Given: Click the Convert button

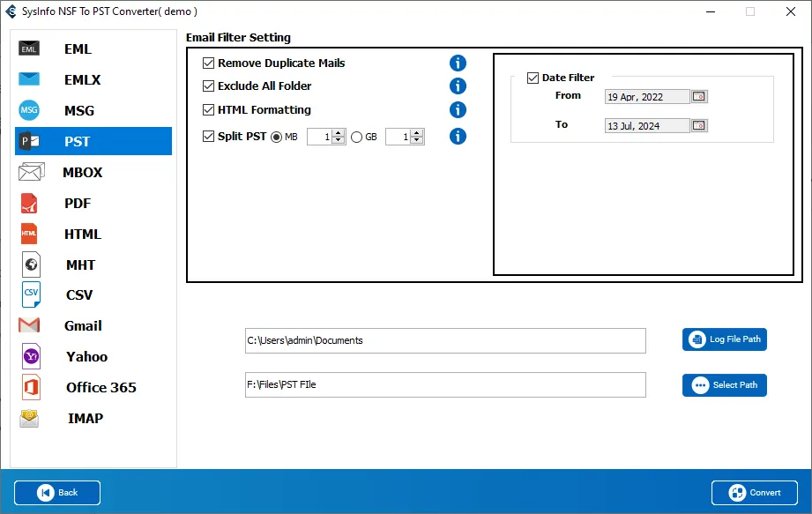Looking at the screenshot, I should tap(755, 493).
